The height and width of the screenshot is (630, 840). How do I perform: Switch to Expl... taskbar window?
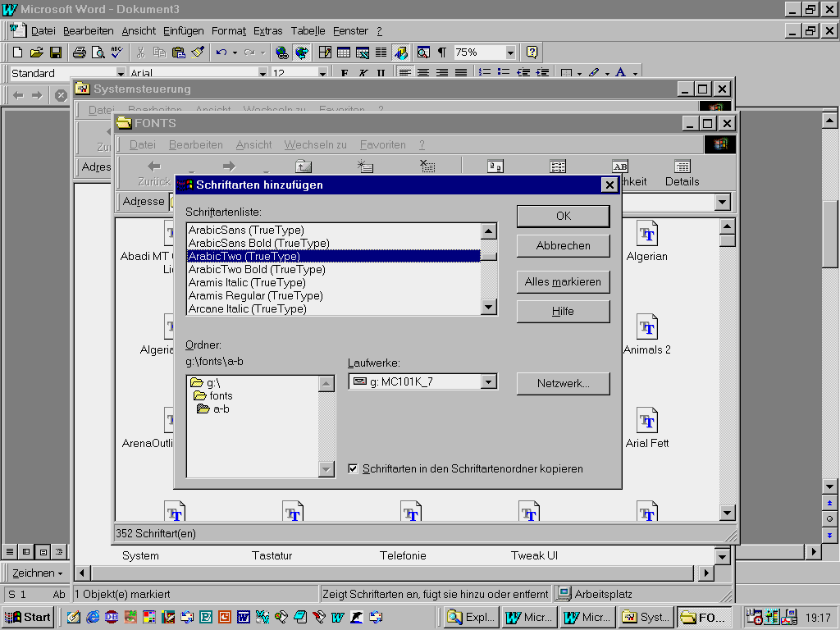click(472, 617)
